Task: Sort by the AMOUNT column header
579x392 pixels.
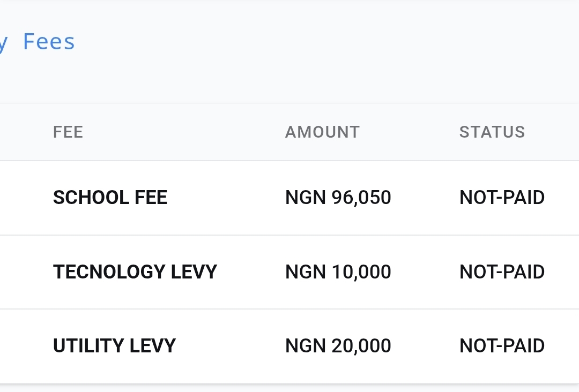Action: [x=322, y=132]
